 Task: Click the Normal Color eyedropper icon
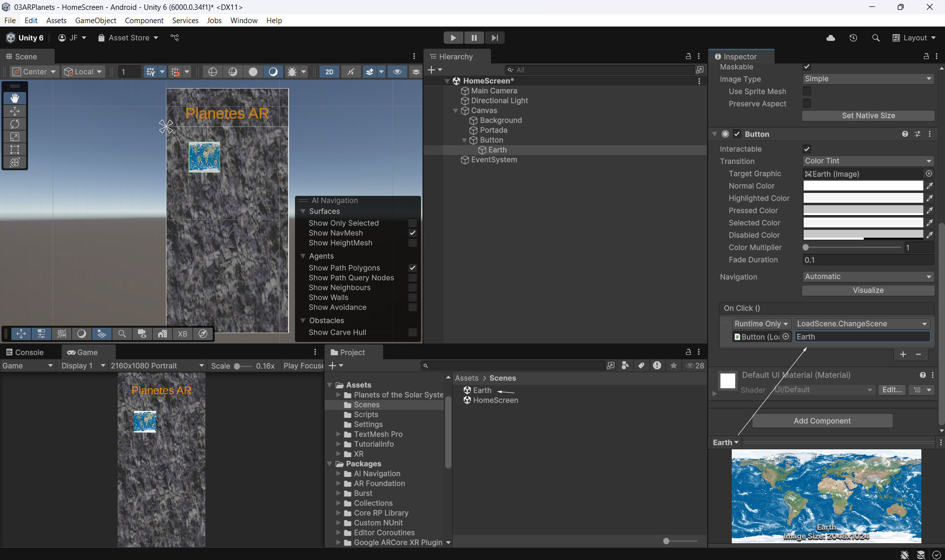tap(929, 186)
